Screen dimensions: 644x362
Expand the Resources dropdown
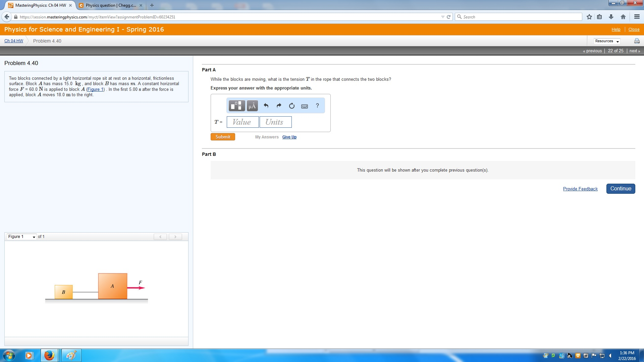(607, 41)
